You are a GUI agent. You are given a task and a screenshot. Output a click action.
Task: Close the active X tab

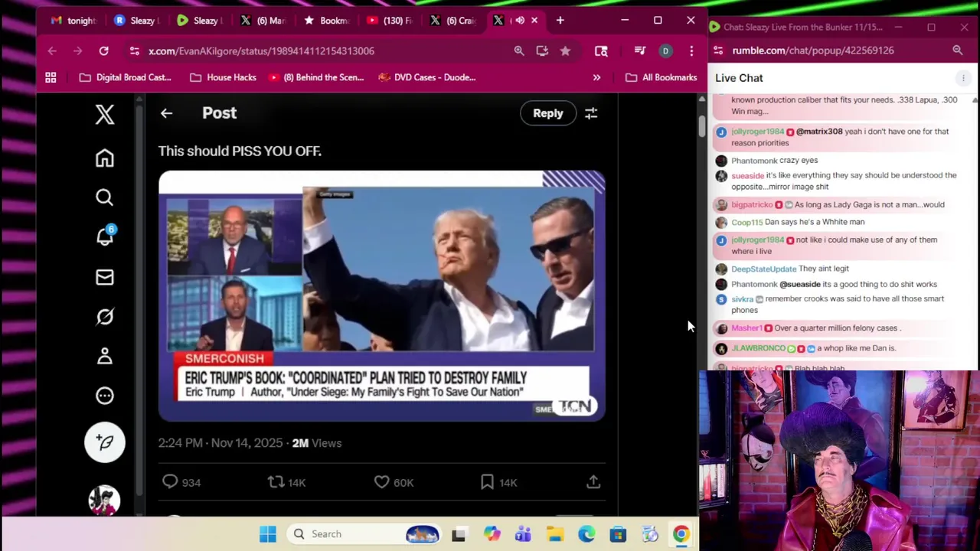(x=534, y=21)
